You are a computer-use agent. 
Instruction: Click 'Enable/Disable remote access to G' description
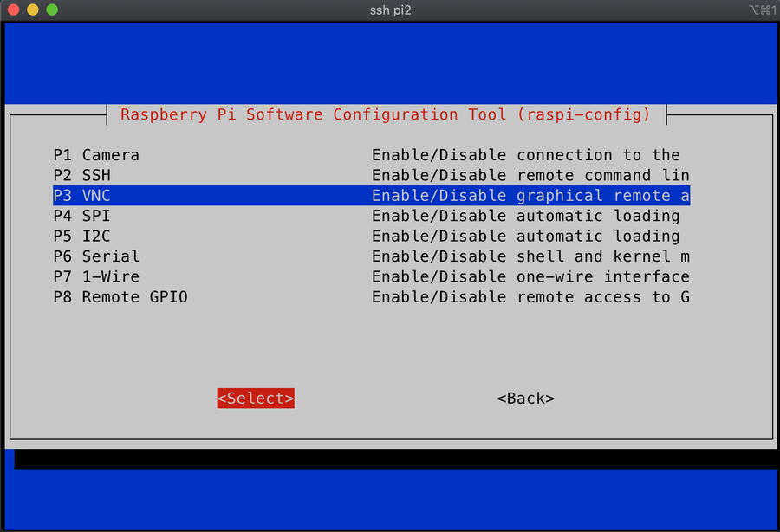pos(530,297)
